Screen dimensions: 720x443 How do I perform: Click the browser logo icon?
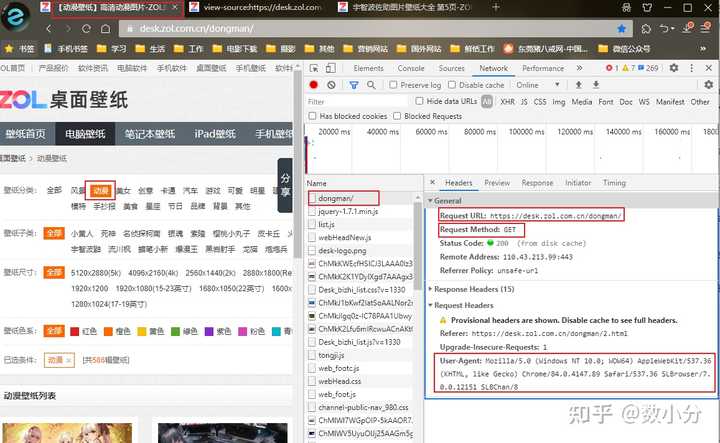[16, 17]
